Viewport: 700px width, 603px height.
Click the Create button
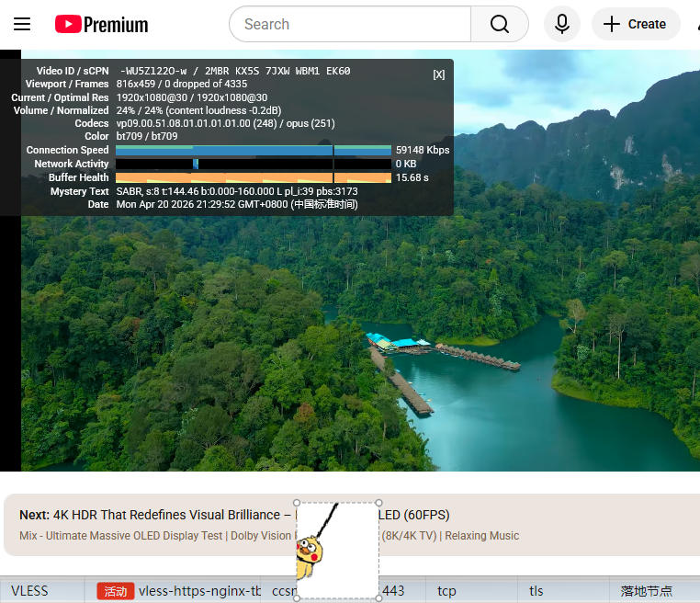pos(635,25)
